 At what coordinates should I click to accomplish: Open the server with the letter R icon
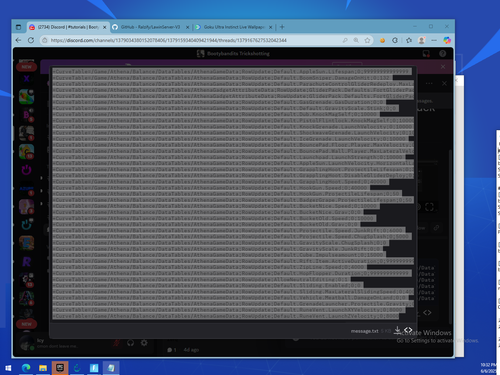[27, 262]
